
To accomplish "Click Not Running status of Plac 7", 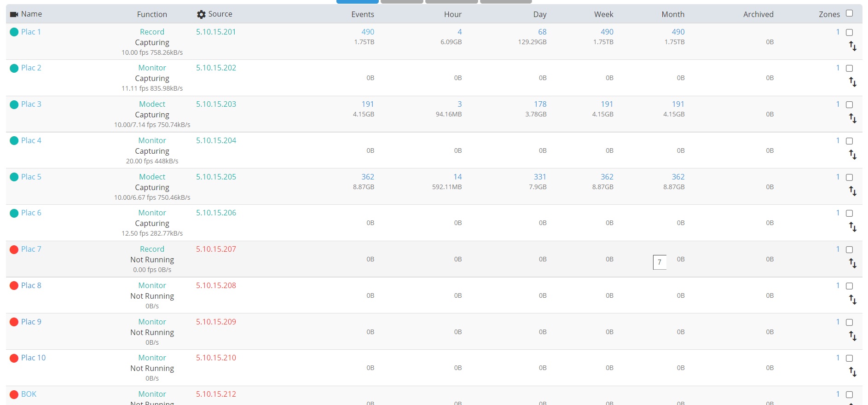I will click(152, 260).
